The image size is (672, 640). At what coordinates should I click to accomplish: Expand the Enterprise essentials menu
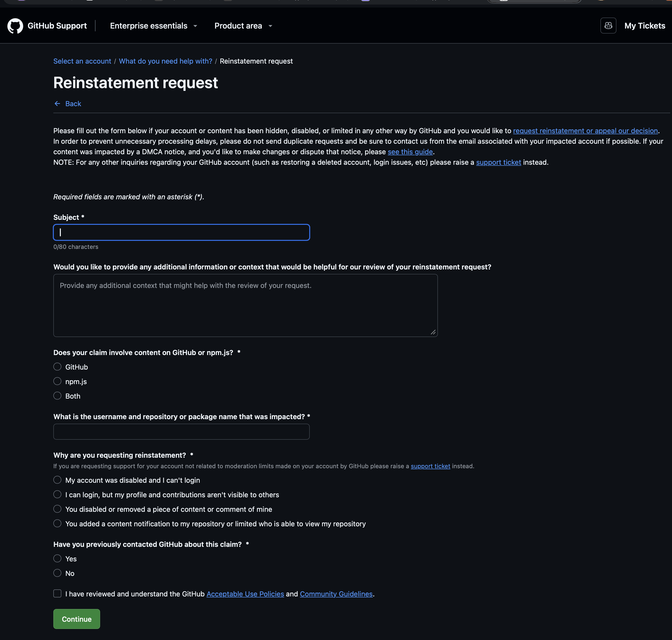pos(154,26)
